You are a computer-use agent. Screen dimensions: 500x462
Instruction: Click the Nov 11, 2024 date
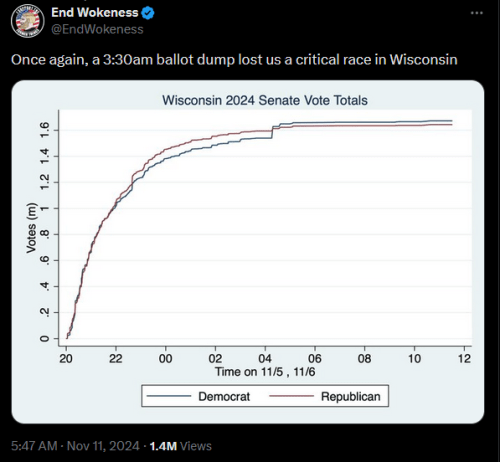[x=103, y=446]
